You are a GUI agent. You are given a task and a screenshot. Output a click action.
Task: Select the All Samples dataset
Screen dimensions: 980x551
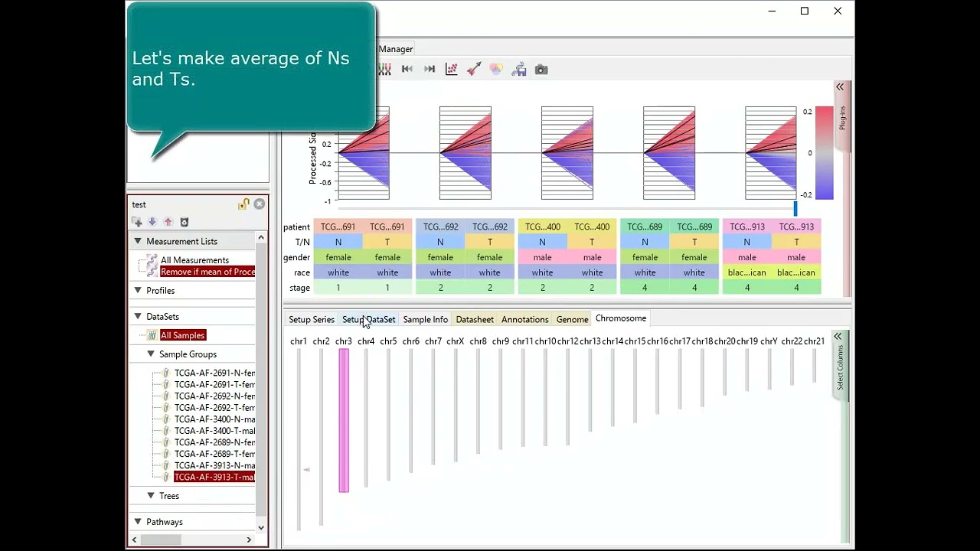coord(183,335)
